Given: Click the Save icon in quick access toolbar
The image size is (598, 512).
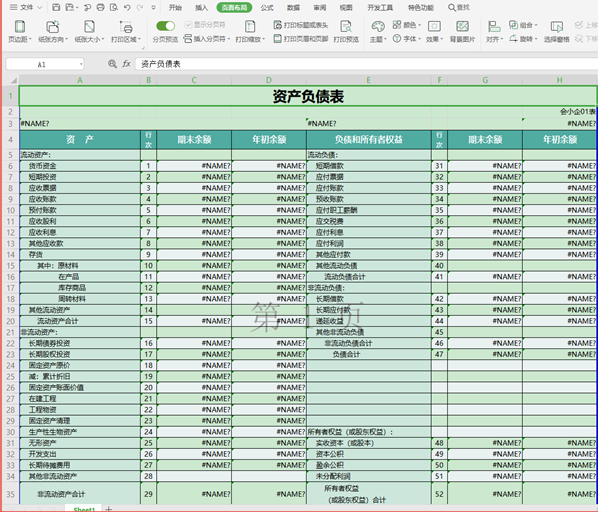Looking at the screenshot, I should tap(56, 7).
